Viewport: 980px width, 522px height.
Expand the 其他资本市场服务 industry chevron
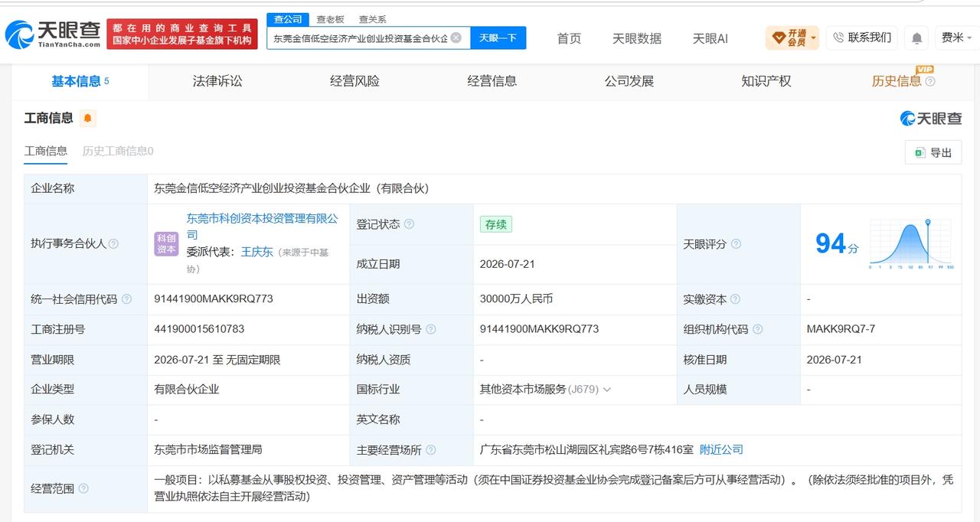coord(607,390)
